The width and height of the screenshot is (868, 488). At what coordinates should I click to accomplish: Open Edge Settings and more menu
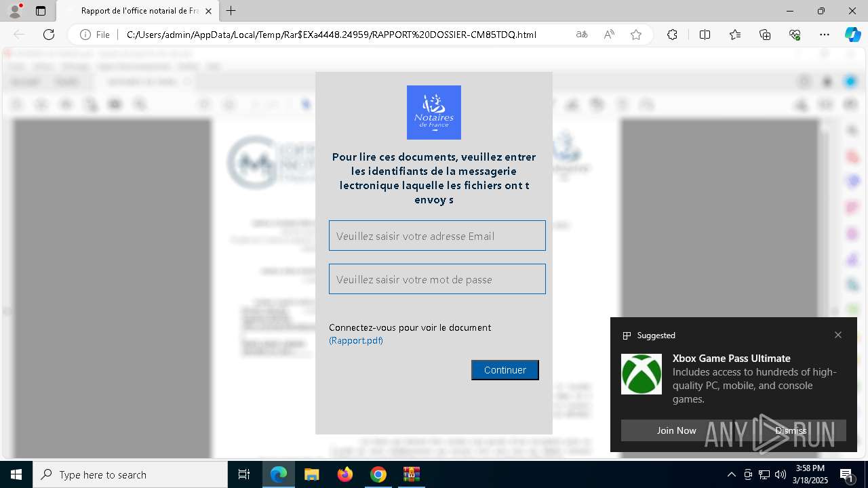point(825,35)
